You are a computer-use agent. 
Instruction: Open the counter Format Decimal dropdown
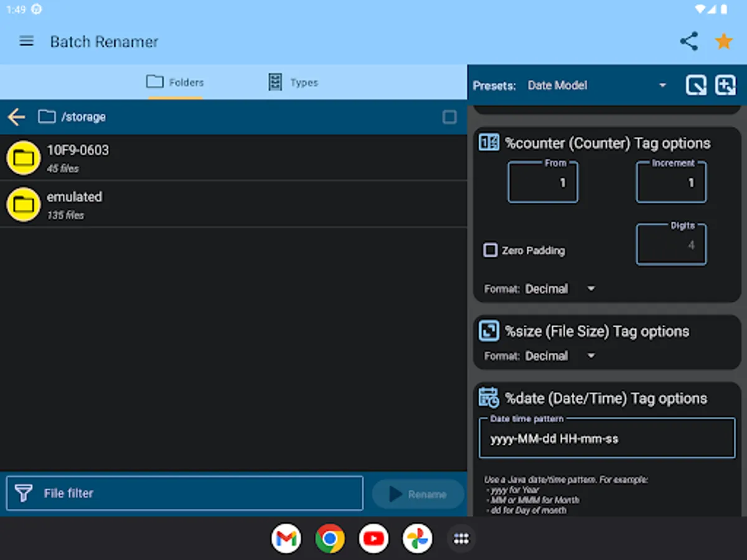(560, 289)
